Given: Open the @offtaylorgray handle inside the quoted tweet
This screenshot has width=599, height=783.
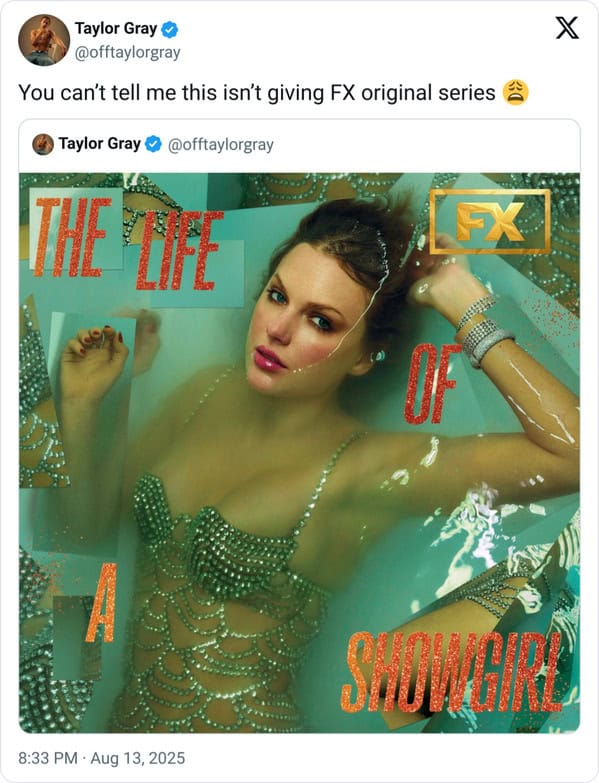Looking at the screenshot, I should 221,145.
